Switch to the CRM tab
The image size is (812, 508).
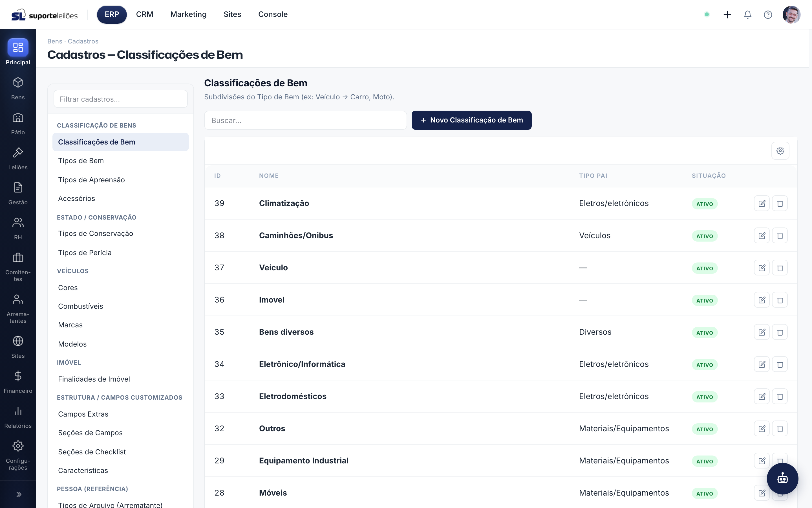coord(145,14)
